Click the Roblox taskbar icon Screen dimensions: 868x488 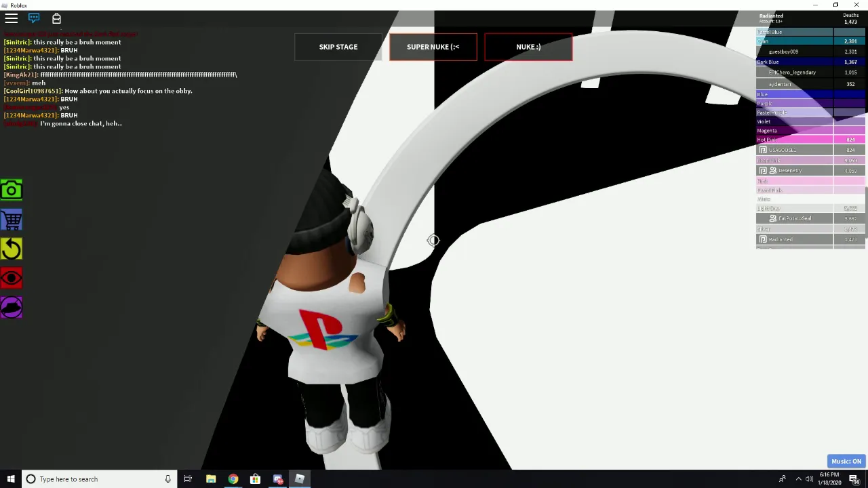click(300, 479)
